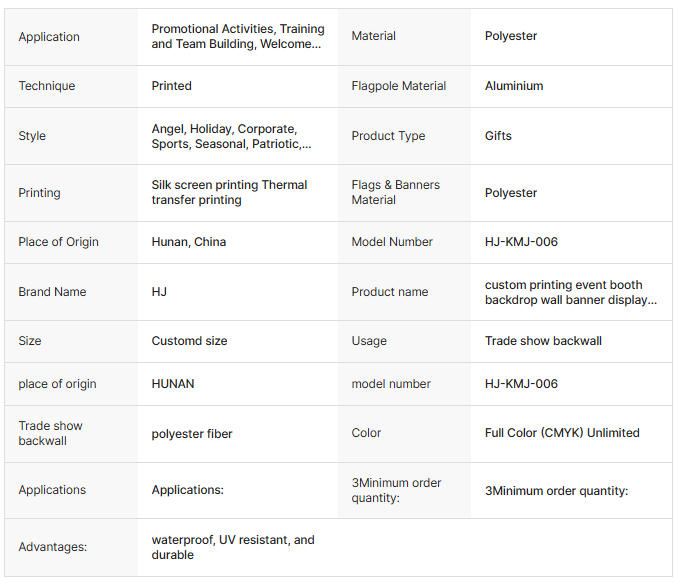Click the Polyester material value
Screen dimensions: 675x585
511,36
